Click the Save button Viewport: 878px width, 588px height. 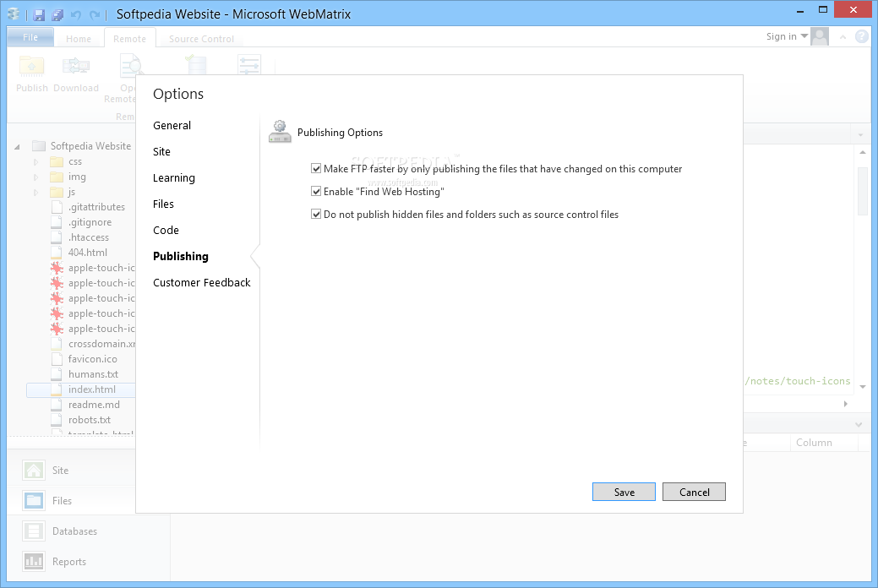point(624,492)
